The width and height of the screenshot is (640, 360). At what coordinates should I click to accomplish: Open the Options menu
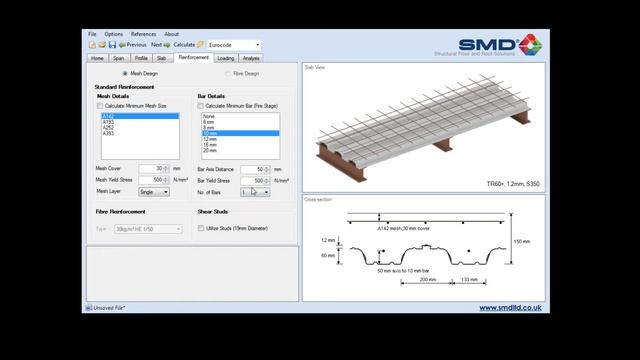[113, 34]
